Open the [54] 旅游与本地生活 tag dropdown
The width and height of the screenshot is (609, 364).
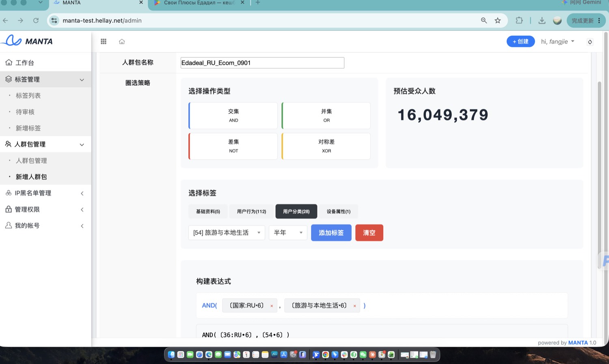click(227, 233)
